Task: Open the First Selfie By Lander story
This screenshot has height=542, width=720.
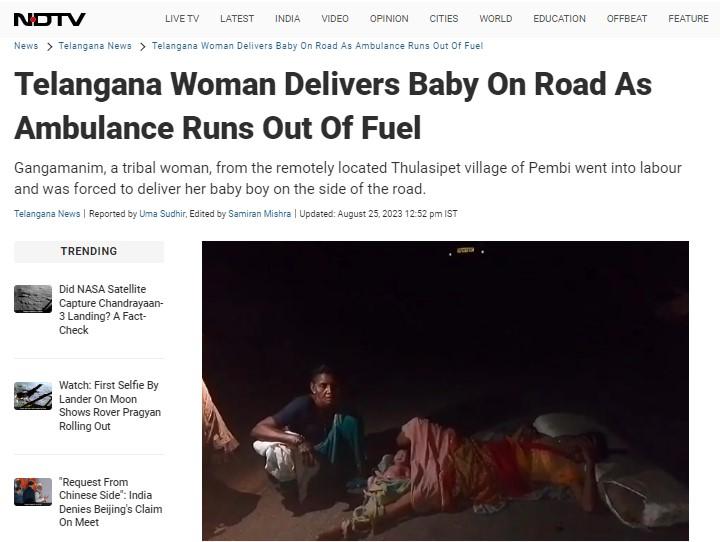Action: [110, 406]
